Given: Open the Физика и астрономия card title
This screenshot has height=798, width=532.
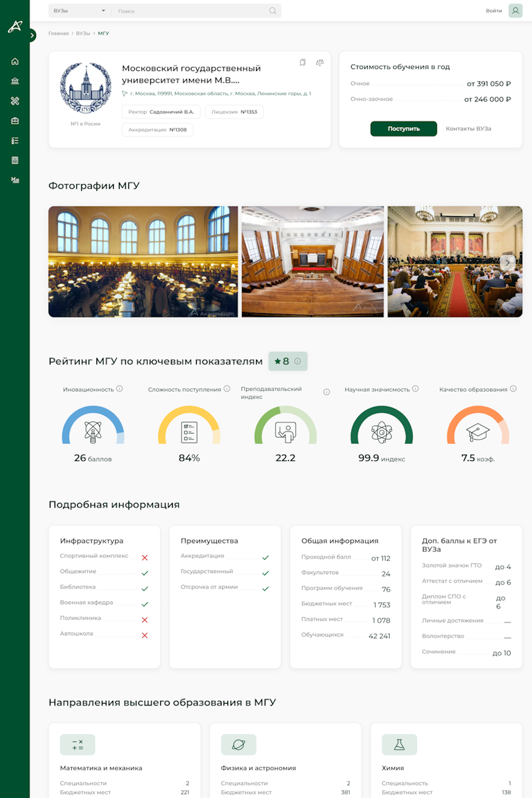Looking at the screenshot, I should tap(258, 768).
